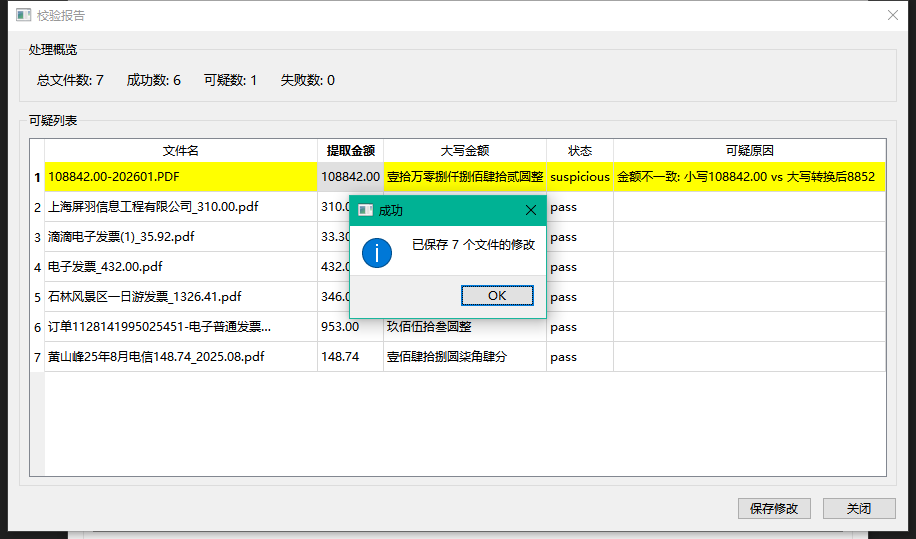
Task: Select row header number 7
Action: [x=37, y=357]
